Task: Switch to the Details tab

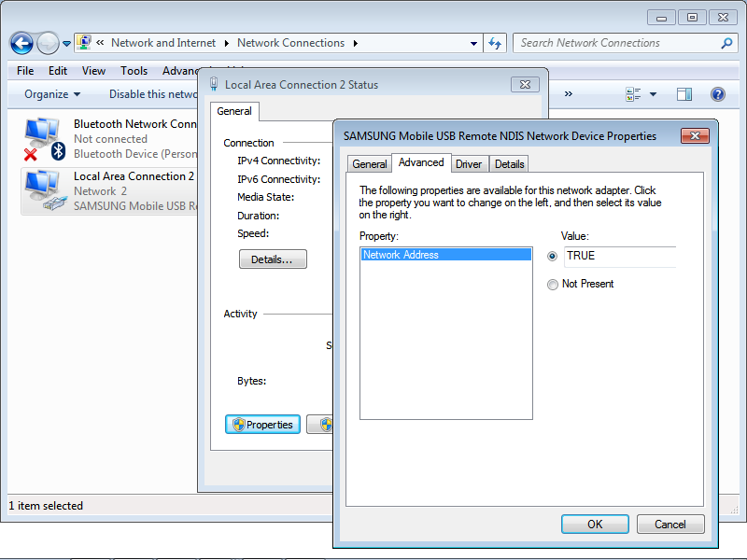Action: coord(509,164)
